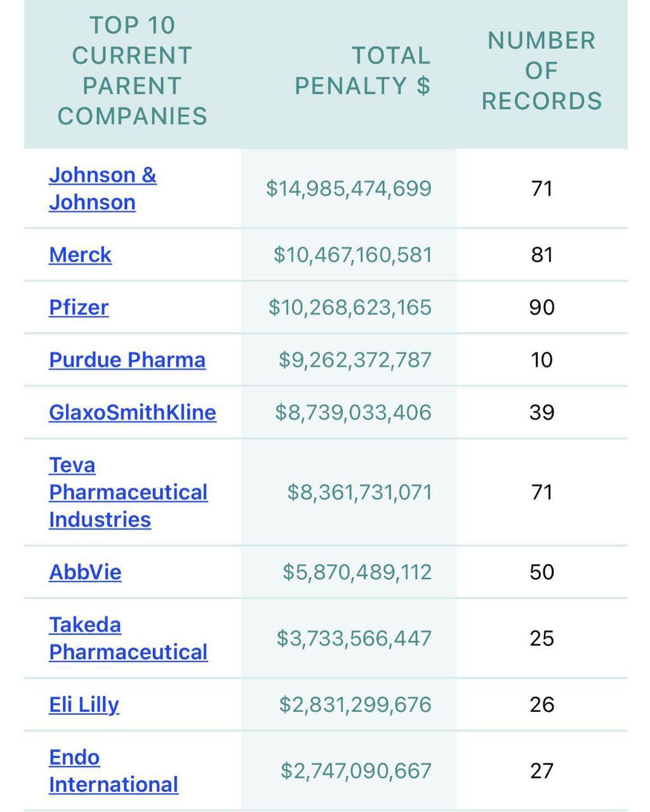Click the Total Penalty $ column header

coord(362,70)
